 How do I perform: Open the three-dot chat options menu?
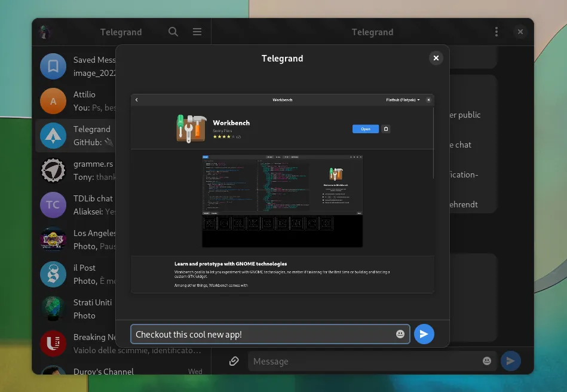pyautogui.click(x=496, y=32)
